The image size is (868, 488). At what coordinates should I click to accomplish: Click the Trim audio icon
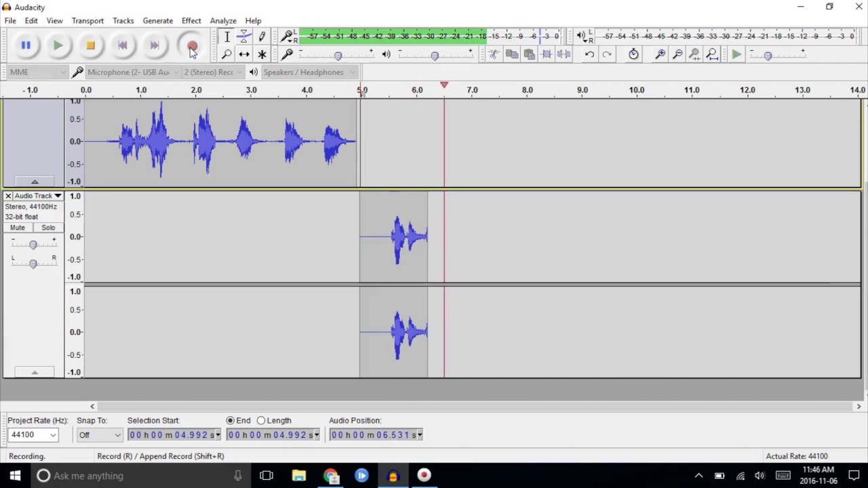547,54
